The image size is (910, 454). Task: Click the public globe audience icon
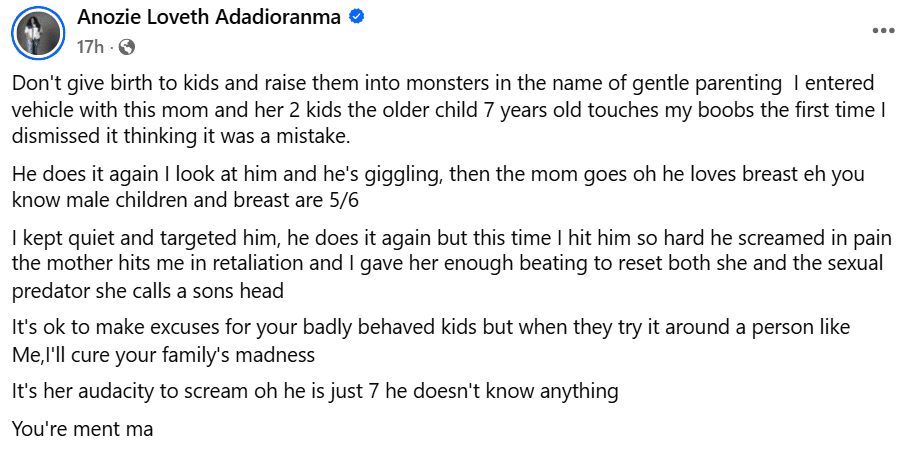tap(127, 46)
